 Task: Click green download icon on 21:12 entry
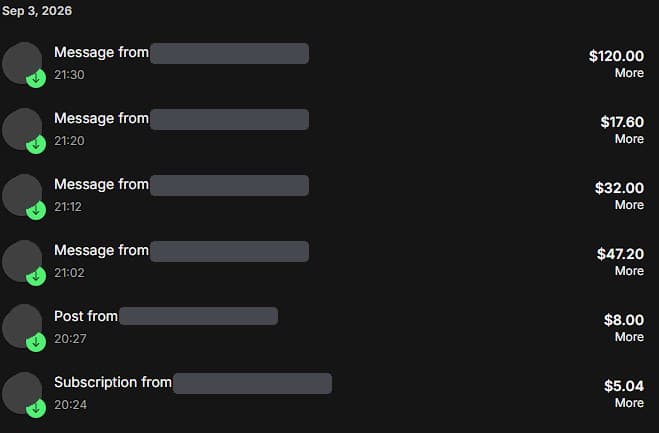click(36, 210)
